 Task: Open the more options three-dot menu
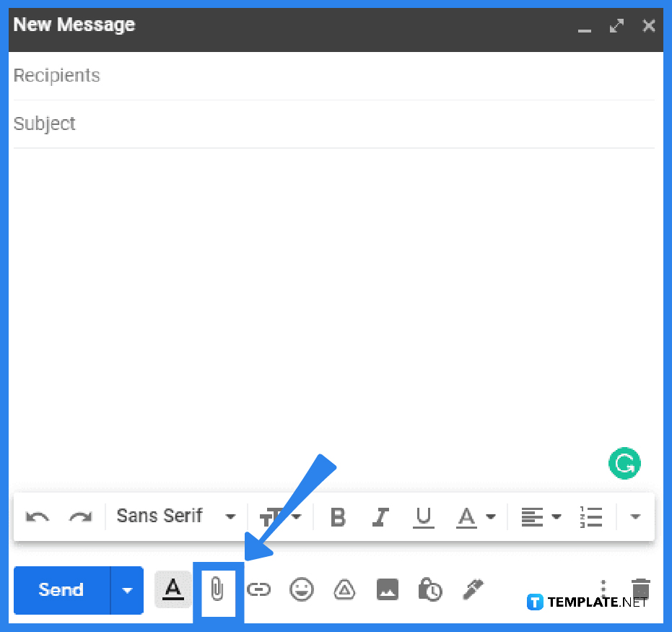(x=603, y=590)
